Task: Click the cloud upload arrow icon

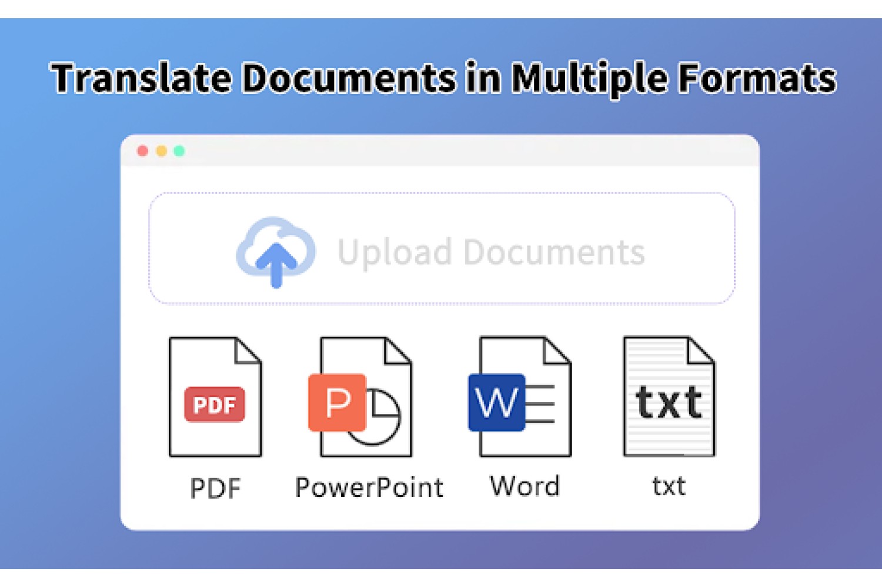Action: click(276, 252)
